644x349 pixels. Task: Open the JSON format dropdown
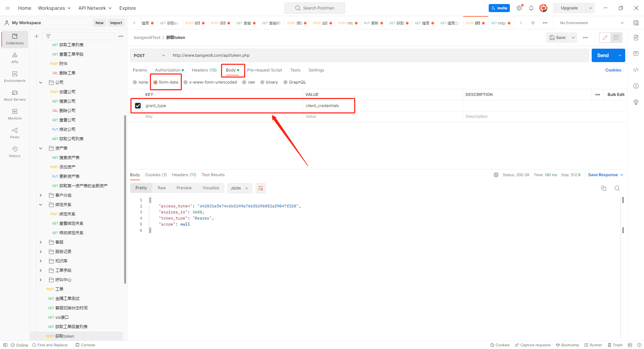239,188
